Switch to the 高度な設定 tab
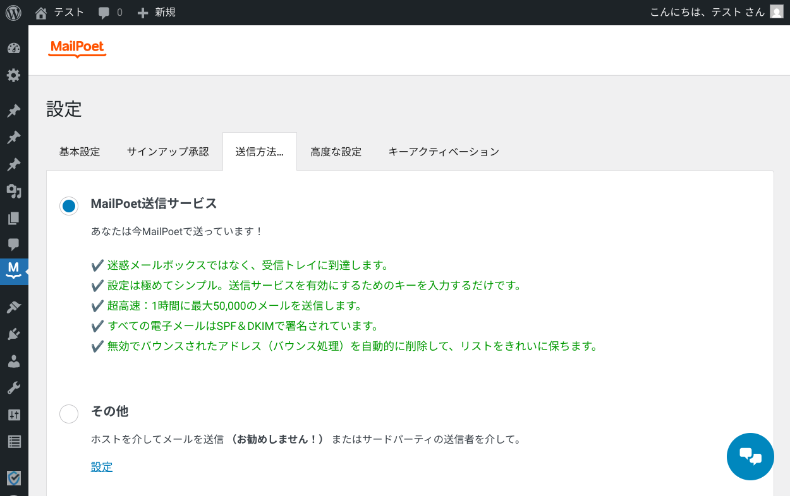Screen dimensions: 790x496 point(336,152)
